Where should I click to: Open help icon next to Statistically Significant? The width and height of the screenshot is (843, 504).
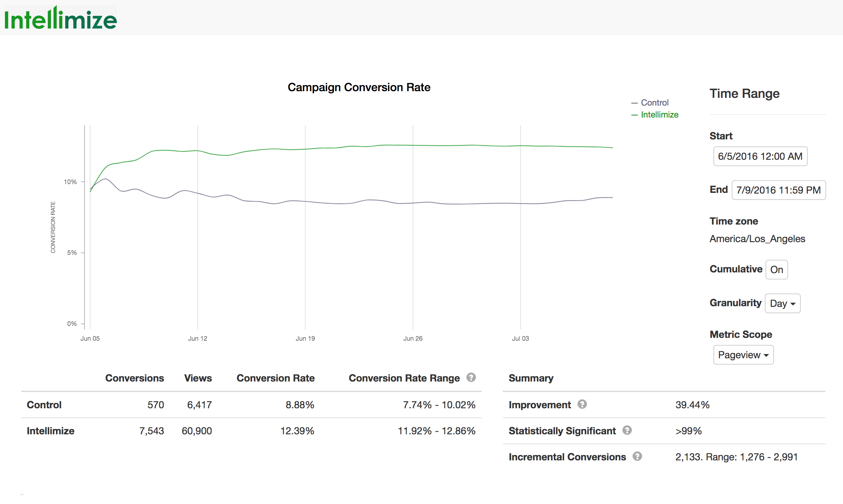[x=627, y=430]
